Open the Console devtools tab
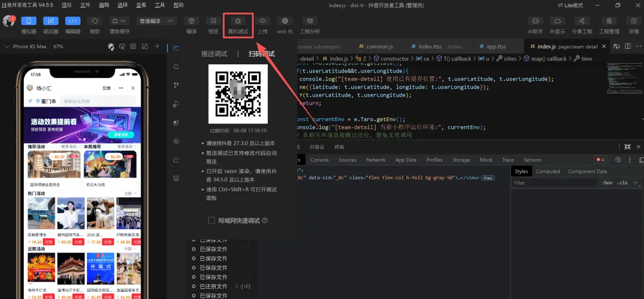 pyautogui.click(x=320, y=160)
